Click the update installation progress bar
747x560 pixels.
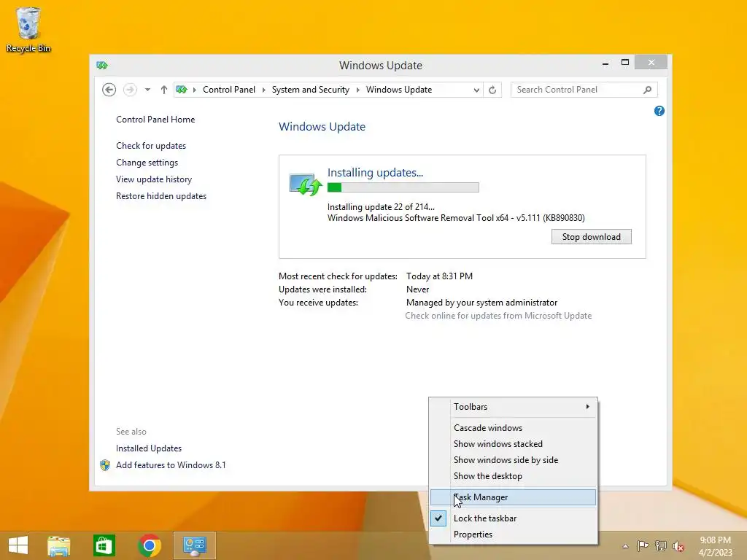point(403,187)
